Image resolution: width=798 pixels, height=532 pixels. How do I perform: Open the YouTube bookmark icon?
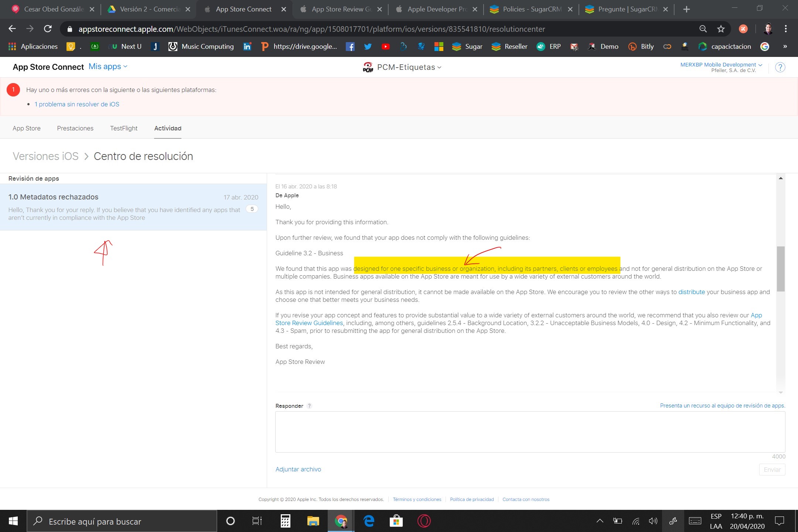click(385, 47)
